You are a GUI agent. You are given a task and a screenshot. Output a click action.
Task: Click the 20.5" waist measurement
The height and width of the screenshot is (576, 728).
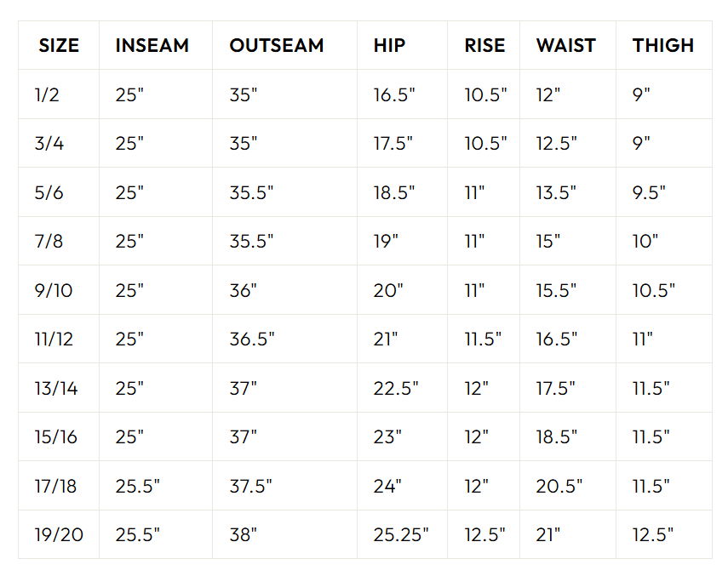pyautogui.click(x=559, y=486)
